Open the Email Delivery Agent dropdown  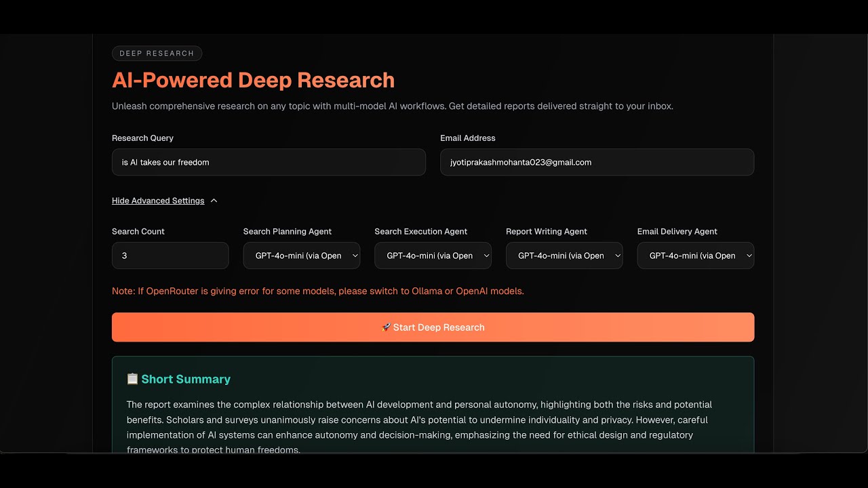(x=696, y=256)
